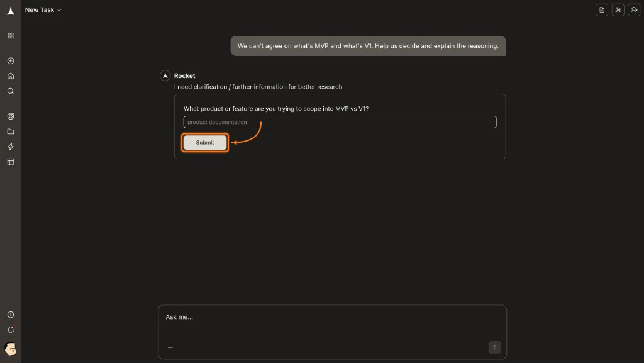Open a new item with the plus-circle icon
The width and height of the screenshot is (644, 363).
(10, 61)
